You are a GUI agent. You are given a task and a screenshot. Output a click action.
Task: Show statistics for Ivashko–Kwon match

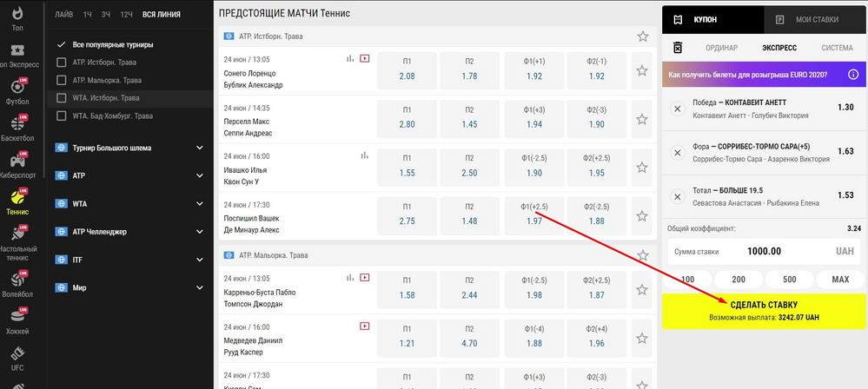[x=365, y=155]
